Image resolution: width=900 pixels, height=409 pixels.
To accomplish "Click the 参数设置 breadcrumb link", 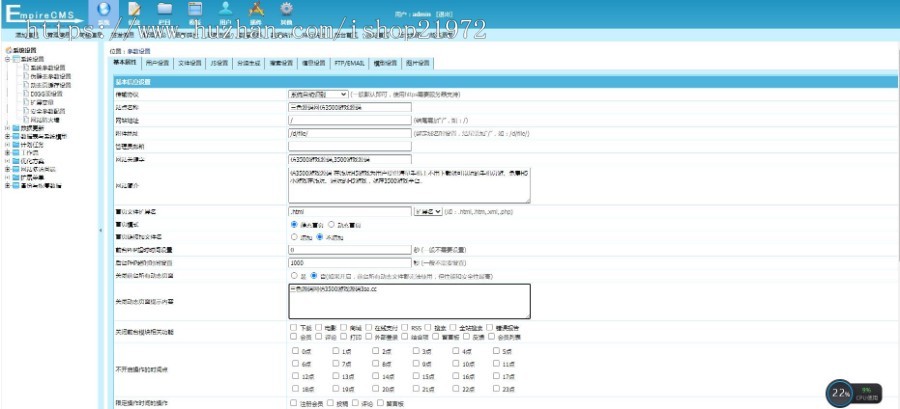I will click(x=138, y=51).
